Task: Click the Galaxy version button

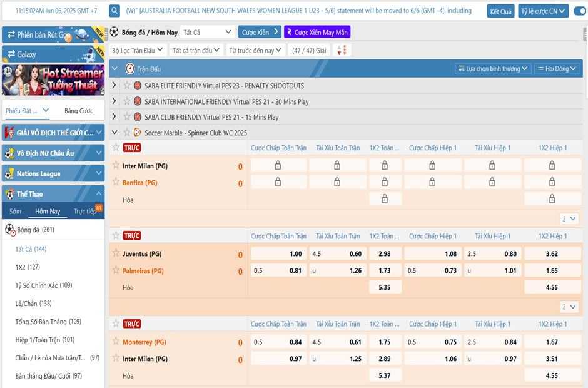Action: click(53, 54)
